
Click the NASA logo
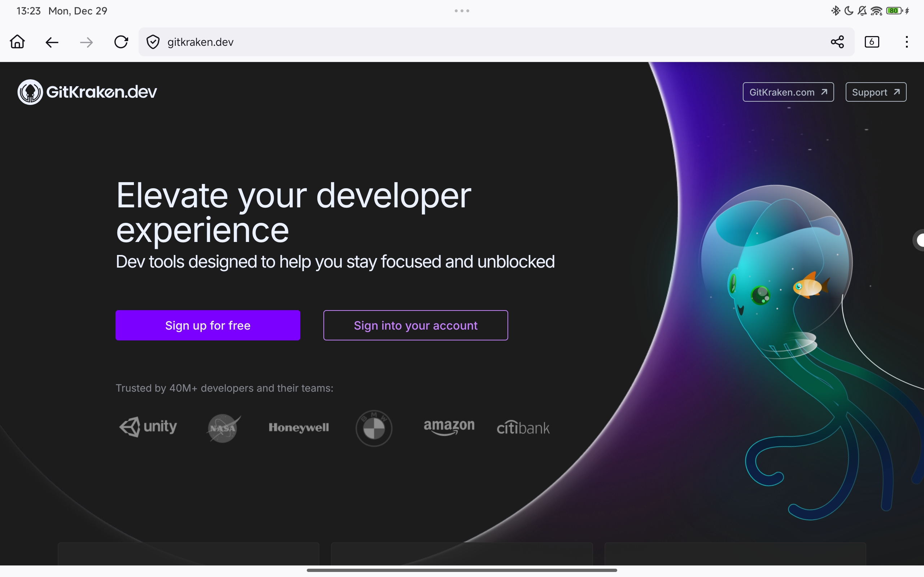pyautogui.click(x=223, y=428)
